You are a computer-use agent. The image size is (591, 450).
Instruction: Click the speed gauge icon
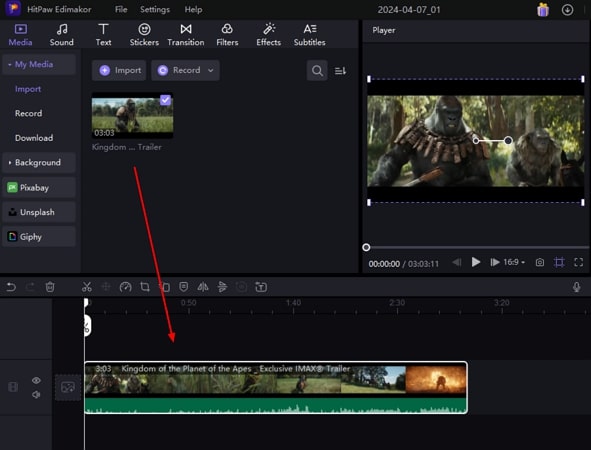pyautogui.click(x=126, y=287)
